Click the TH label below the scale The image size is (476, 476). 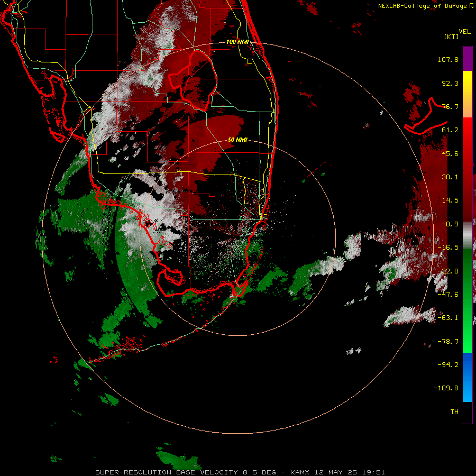click(454, 412)
